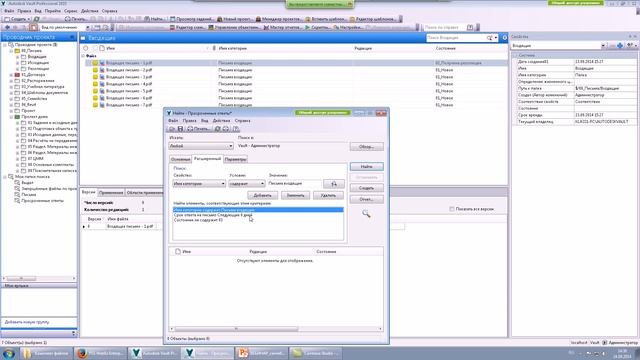Select the Исходящие folder in the tree
This screenshot has width=640, height=360.
click(x=38, y=63)
